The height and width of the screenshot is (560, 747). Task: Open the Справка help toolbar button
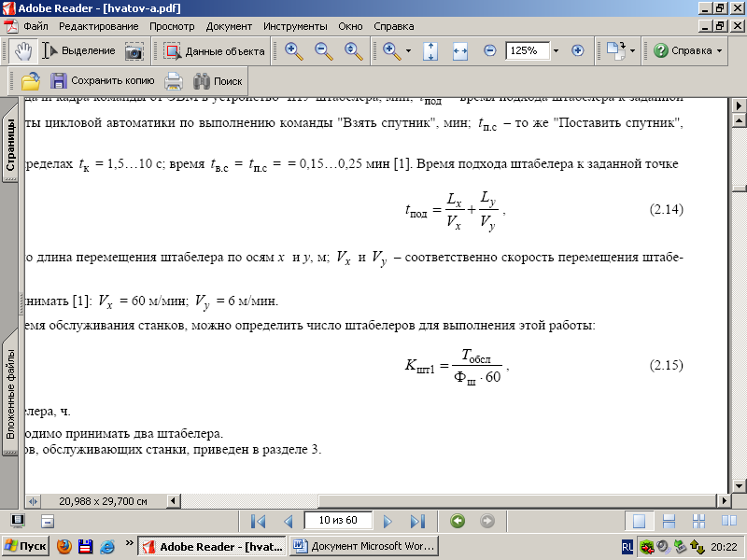[x=683, y=51]
